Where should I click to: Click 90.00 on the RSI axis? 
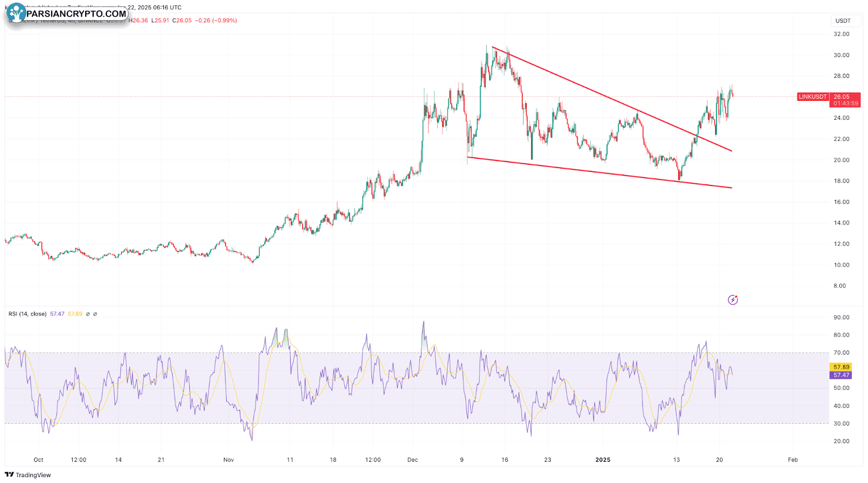click(x=841, y=318)
